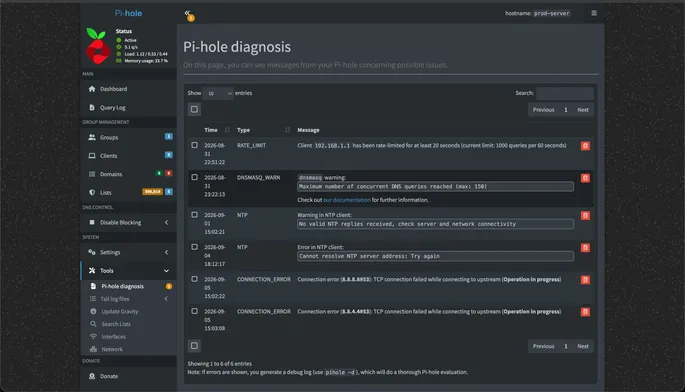Click the Donate icon in sidebar
The image size is (685, 392).
[92, 376]
